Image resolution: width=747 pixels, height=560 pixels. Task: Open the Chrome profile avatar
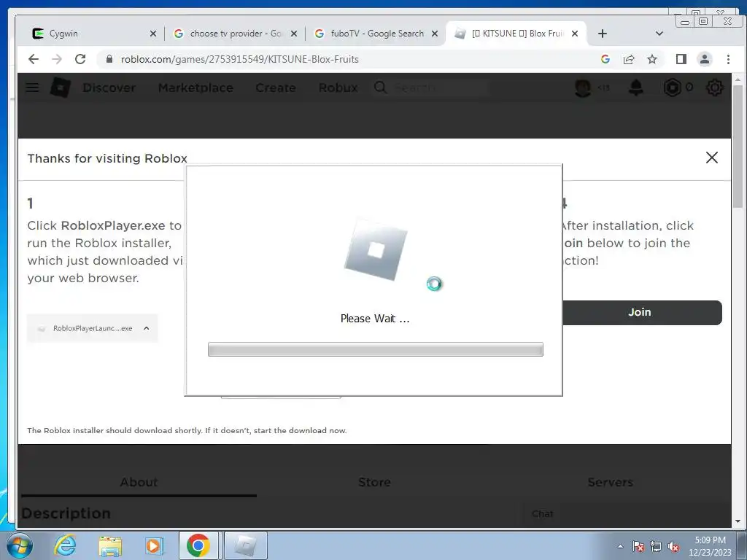point(705,59)
